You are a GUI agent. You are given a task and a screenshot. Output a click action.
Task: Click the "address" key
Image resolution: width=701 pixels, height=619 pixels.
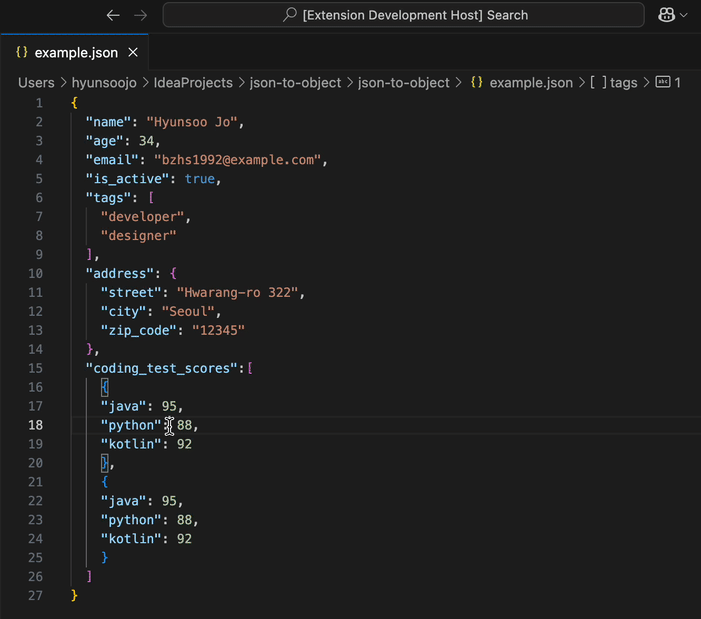[x=120, y=274]
